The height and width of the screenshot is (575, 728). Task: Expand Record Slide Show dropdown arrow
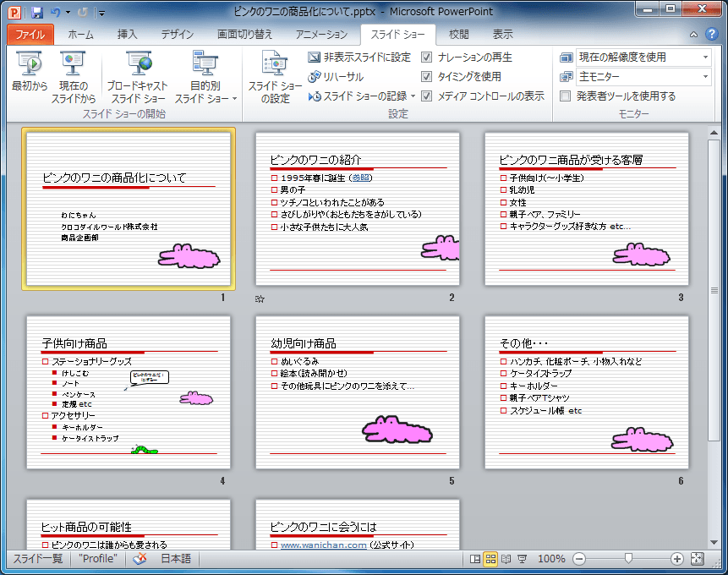tap(413, 96)
